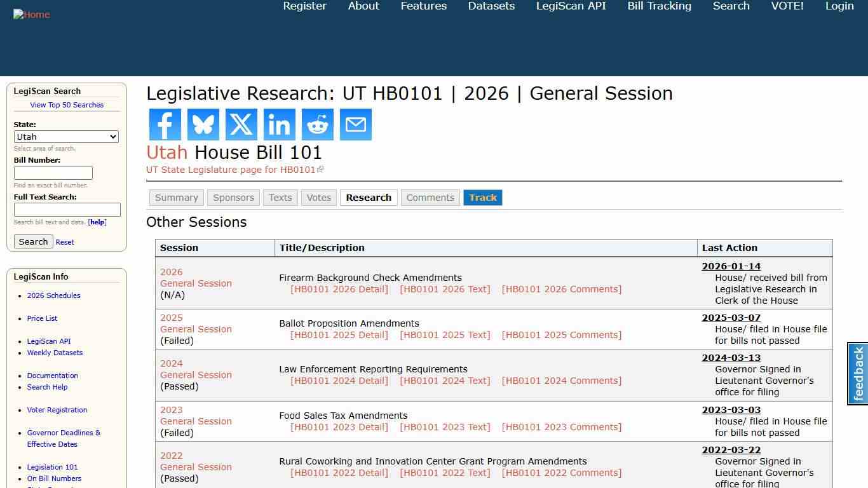868x488 pixels.
Task: Click the Reset link
Action: point(64,242)
